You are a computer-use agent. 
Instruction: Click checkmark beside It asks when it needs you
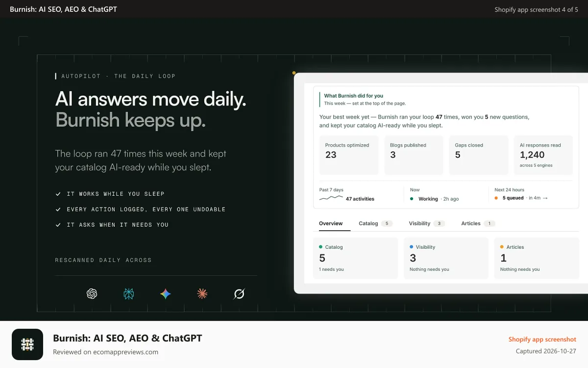[58, 225]
